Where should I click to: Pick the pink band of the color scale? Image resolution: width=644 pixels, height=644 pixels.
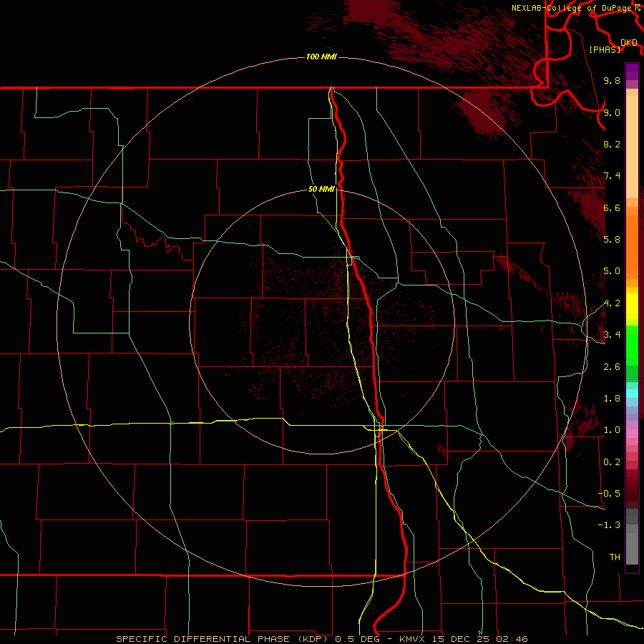point(632,434)
